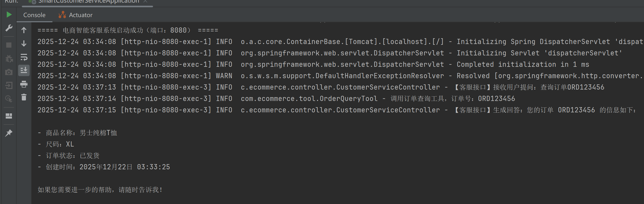Image resolution: width=644 pixels, height=204 pixels.
Task: Close the SmartCustomerServiceApplication run tab
Action: pyautogui.click(x=145, y=1)
